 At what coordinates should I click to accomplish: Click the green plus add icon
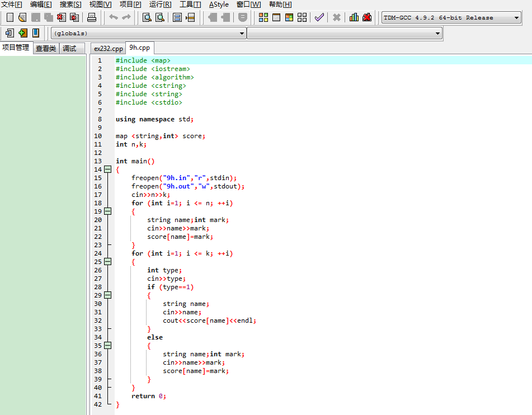[23, 33]
